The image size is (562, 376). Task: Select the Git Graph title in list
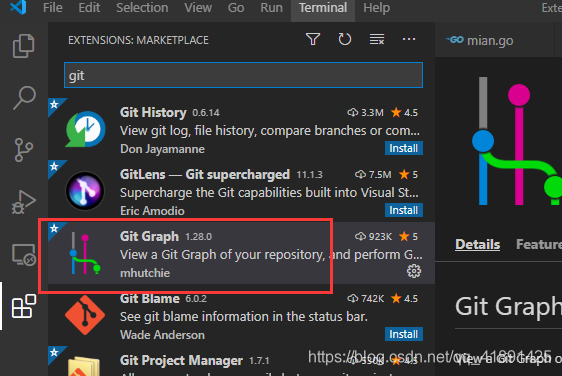[149, 237]
